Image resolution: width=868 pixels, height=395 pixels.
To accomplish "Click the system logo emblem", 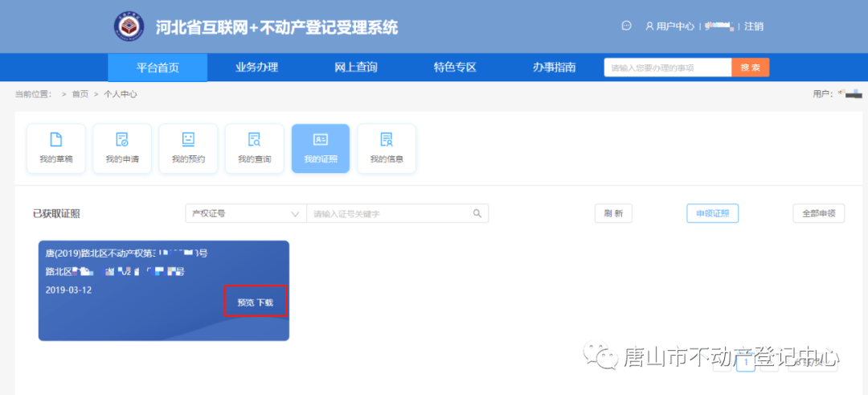I will pos(129,27).
